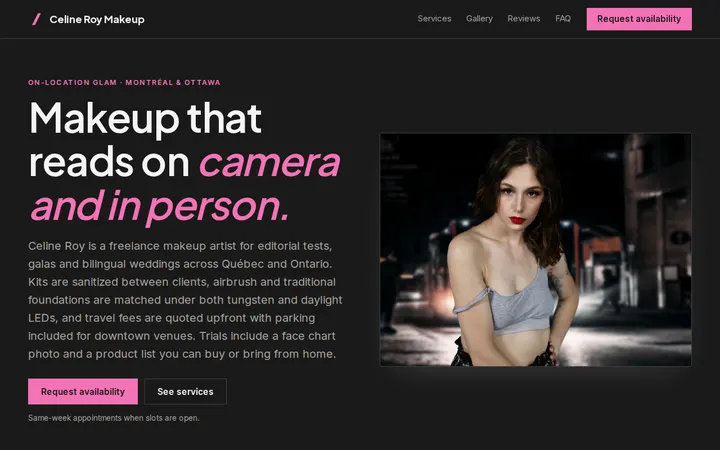The height and width of the screenshot is (450, 720).
Task: Click the pink 'camera' headline word
Action: [x=270, y=163]
